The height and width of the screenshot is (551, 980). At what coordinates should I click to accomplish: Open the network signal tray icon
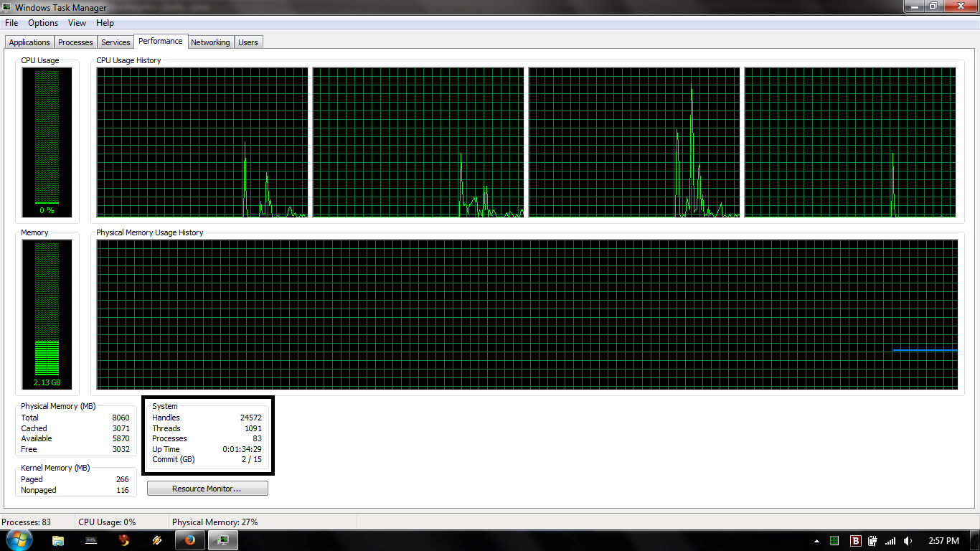tap(890, 541)
